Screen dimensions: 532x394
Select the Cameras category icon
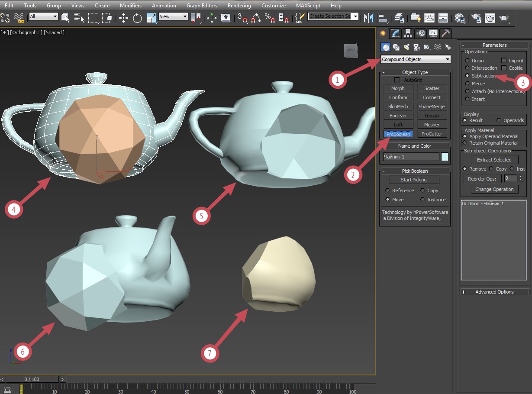pos(416,47)
